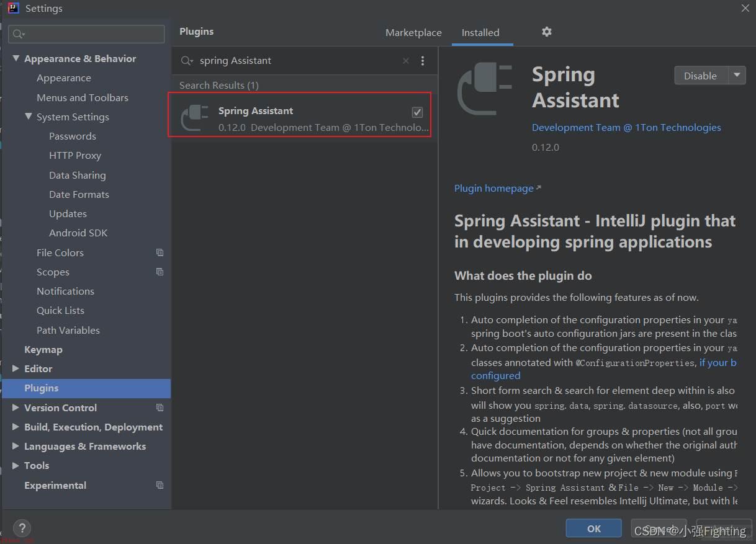
Task: Collapse the System Settings subtree
Action: coord(28,117)
